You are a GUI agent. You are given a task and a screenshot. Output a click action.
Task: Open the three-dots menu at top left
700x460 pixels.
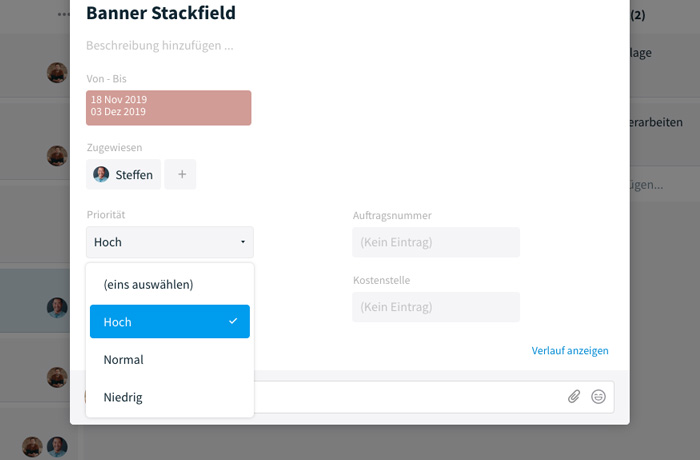click(63, 14)
